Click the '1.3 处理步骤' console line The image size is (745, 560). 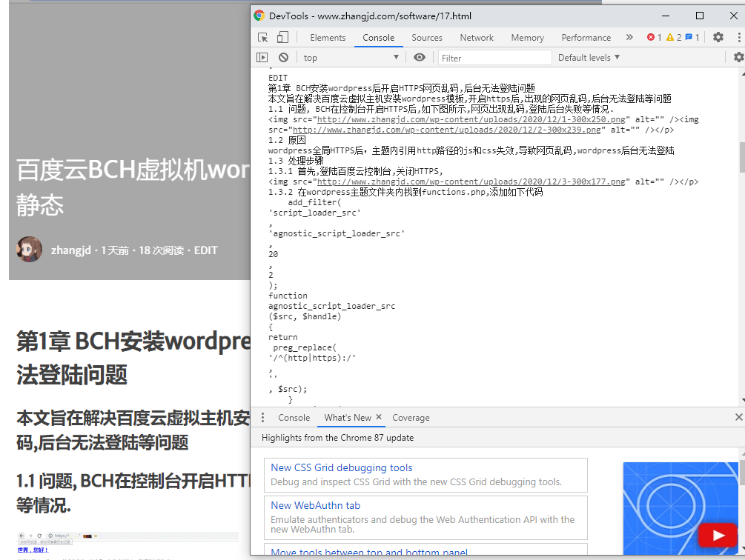(x=296, y=161)
